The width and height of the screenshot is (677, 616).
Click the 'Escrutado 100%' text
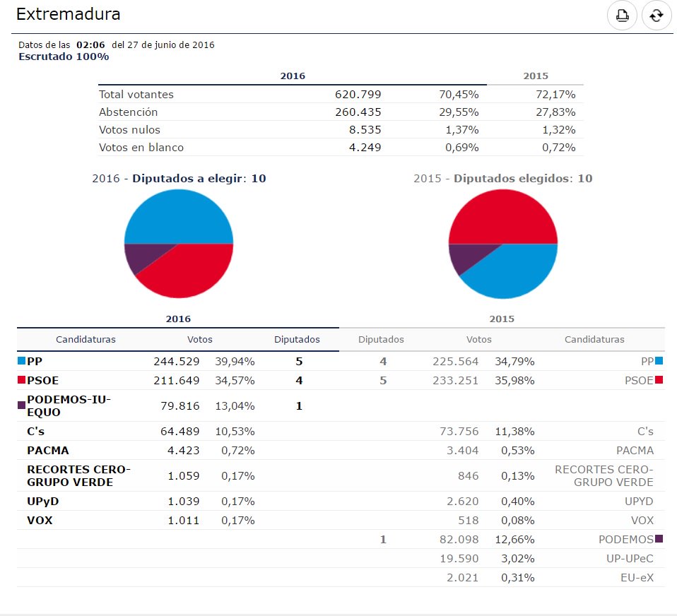pyautogui.click(x=64, y=57)
